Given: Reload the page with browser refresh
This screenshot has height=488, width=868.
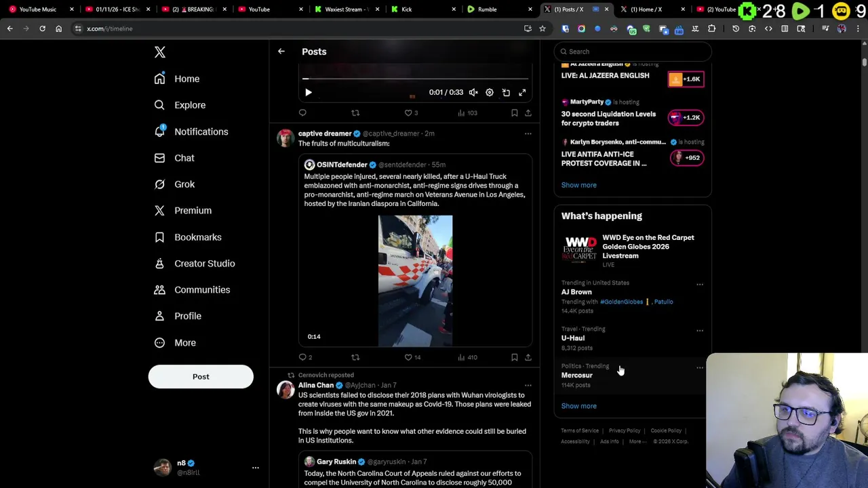Looking at the screenshot, I should pos(42,28).
